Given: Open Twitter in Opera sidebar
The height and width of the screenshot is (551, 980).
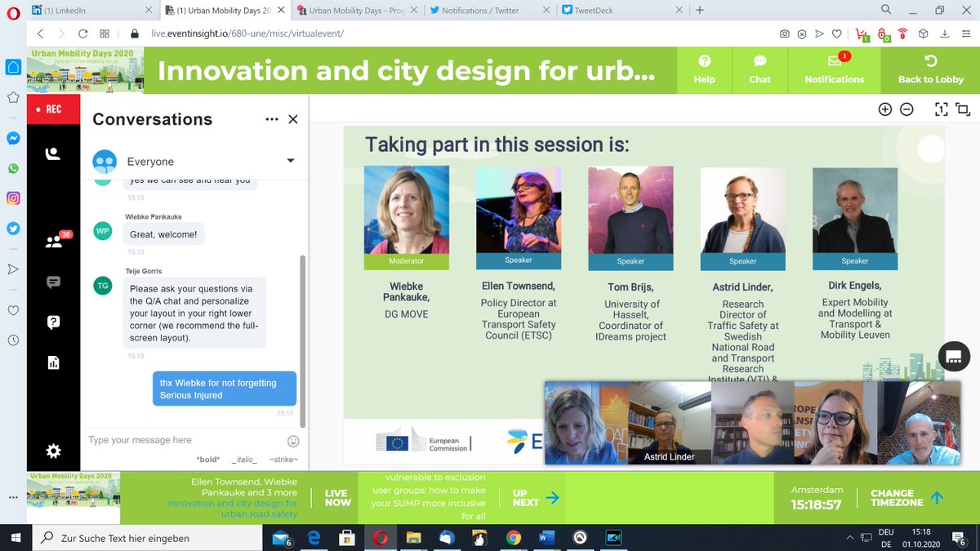Looking at the screenshot, I should click(13, 228).
